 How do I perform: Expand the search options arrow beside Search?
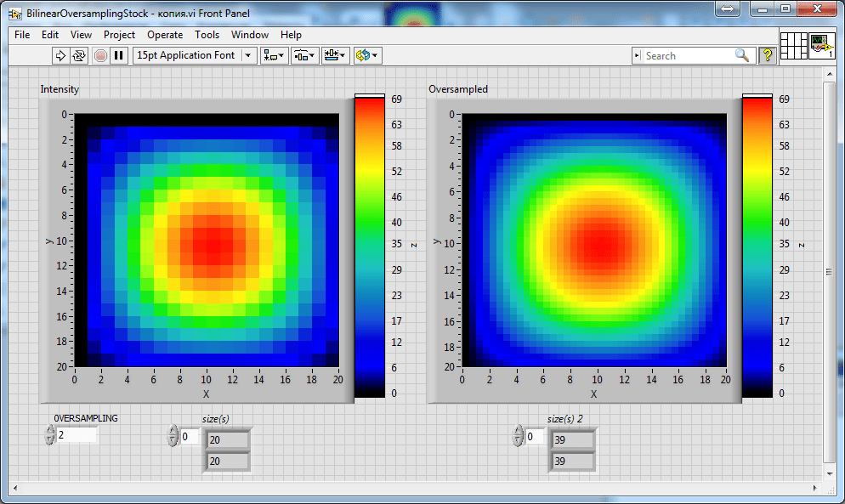[637, 55]
